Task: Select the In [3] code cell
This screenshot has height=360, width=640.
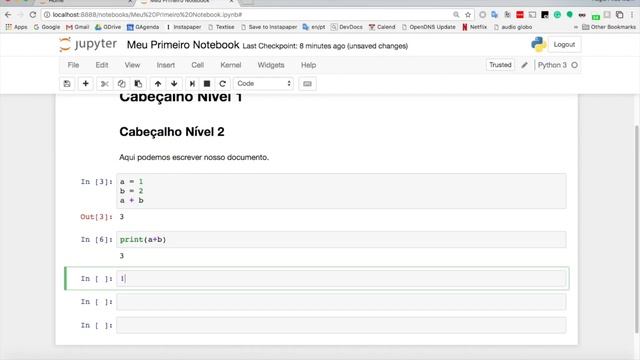Action: click(341, 191)
